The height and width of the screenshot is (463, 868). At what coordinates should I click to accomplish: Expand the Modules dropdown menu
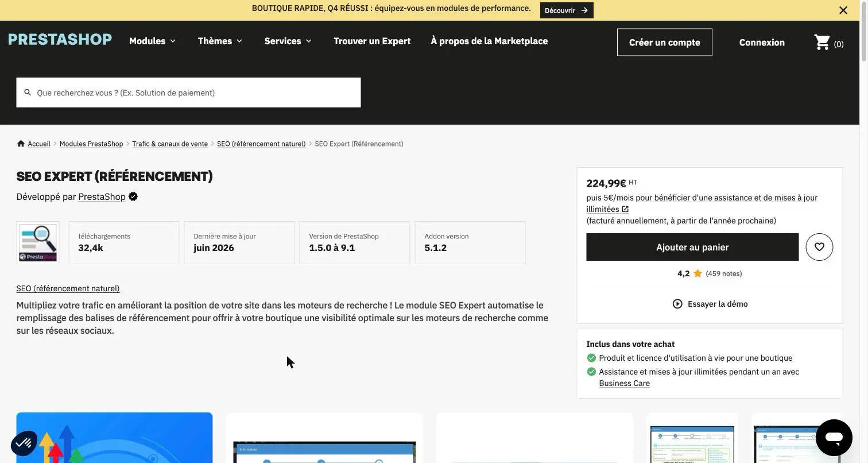(153, 41)
